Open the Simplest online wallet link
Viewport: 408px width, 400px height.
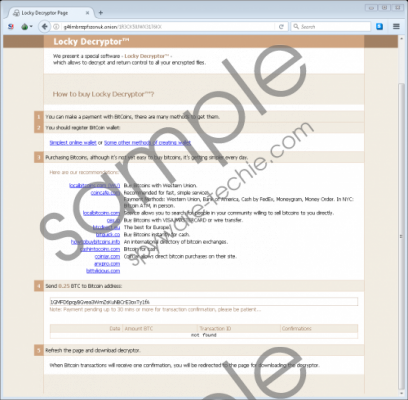(73, 143)
